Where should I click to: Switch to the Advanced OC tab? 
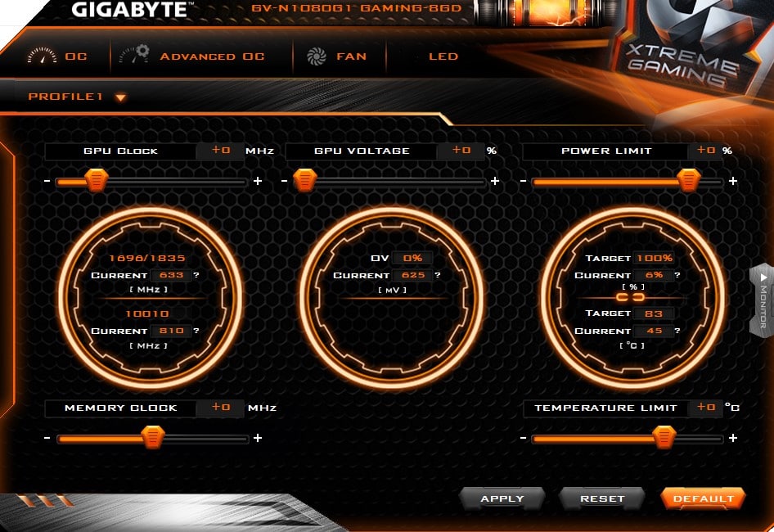[192, 56]
